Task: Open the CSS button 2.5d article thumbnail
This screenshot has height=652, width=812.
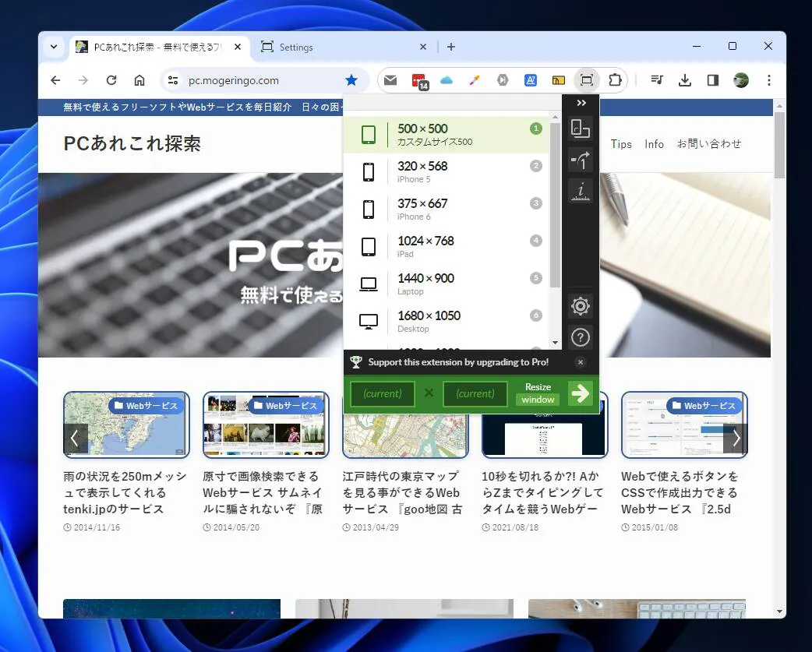Action: [684, 425]
